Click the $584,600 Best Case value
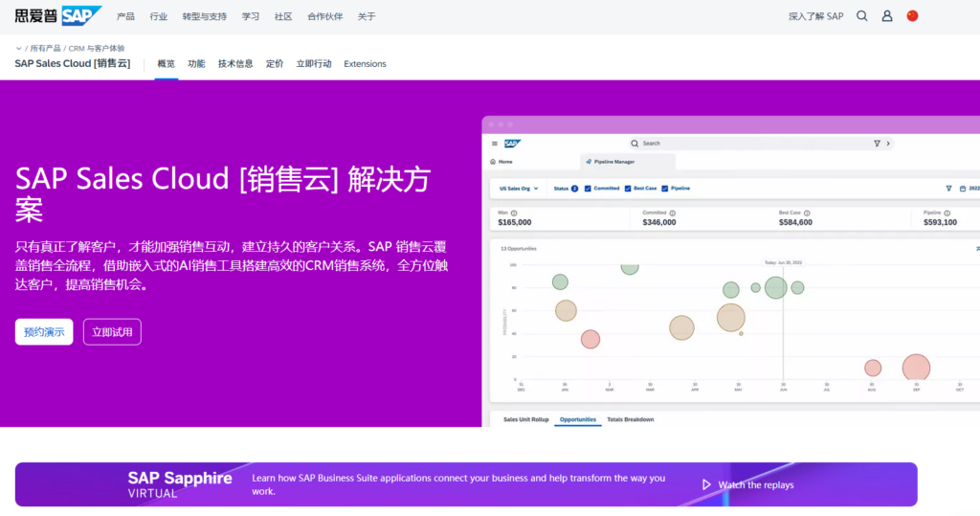The image size is (980, 516). click(795, 222)
